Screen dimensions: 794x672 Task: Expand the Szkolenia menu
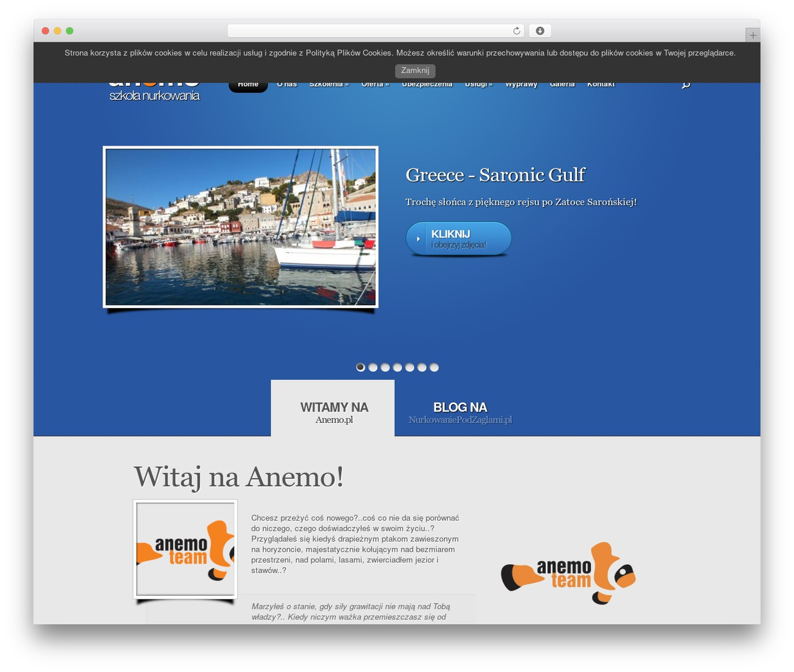[329, 85]
